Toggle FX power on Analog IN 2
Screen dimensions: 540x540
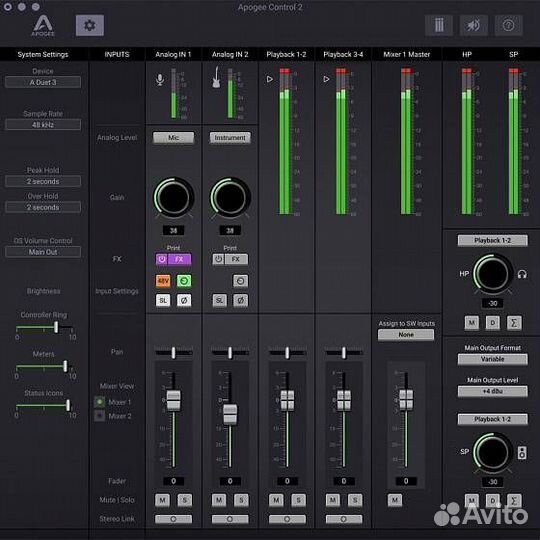coord(218,259)
